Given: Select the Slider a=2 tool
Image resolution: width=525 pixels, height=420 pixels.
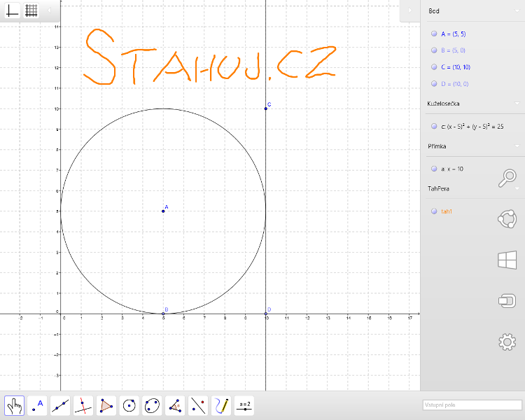Looking at the screenshot, I should pyautogui.click(x=244, y=405).
